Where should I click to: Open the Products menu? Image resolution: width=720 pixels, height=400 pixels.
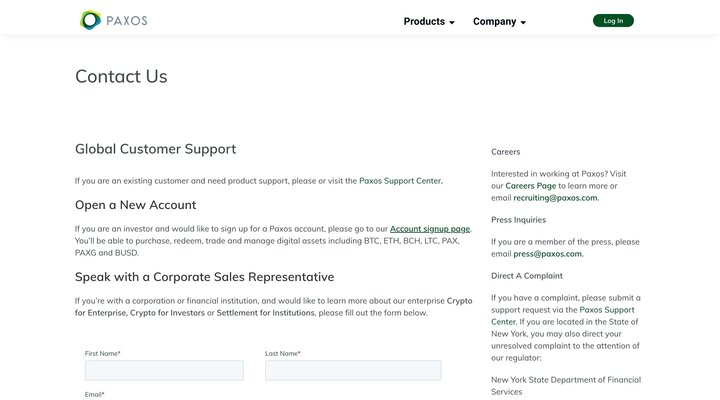[424, 21]
